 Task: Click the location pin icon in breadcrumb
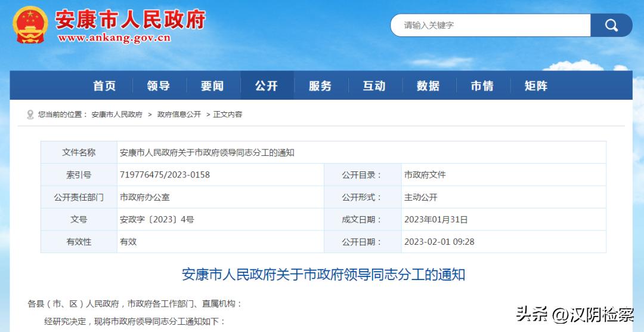[30, 115]
